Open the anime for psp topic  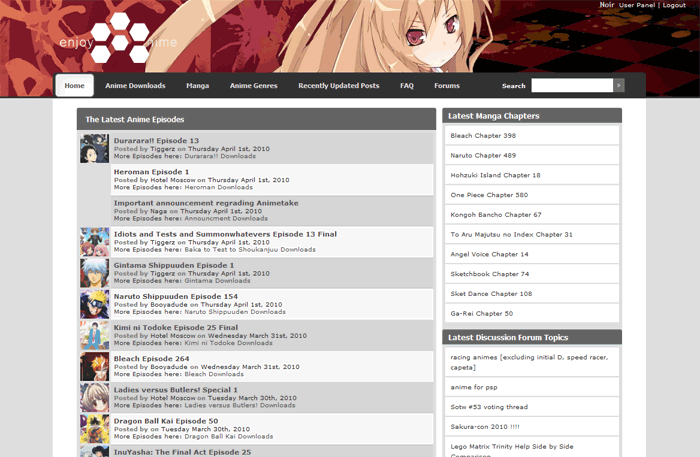(x=474, y=387)
